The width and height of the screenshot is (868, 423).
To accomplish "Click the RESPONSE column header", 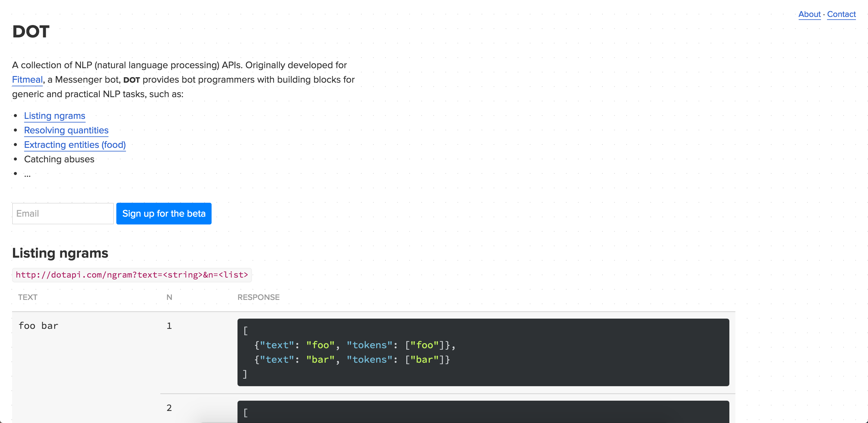I will coord(259,297).
